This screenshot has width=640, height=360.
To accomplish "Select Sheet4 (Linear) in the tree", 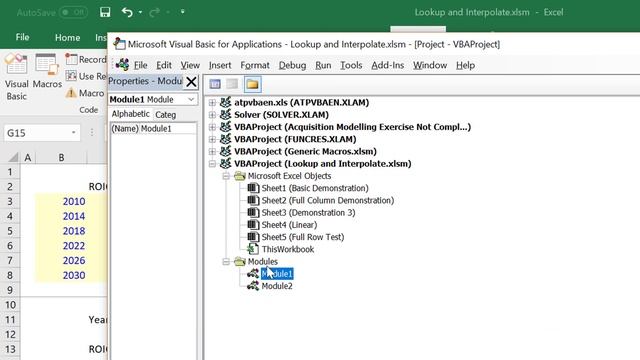I will pos(289,225).
